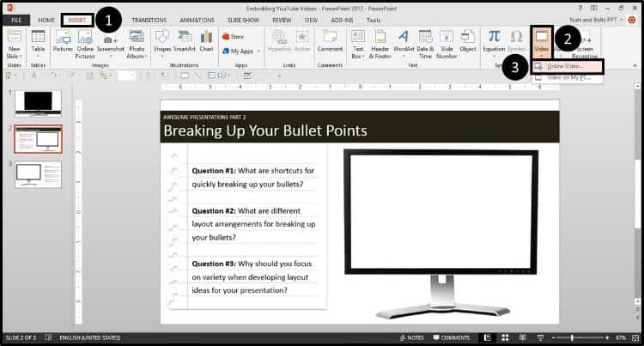Insert Slide Number
The width and height of the screenshot is (644, 346).
pos(447,45)
